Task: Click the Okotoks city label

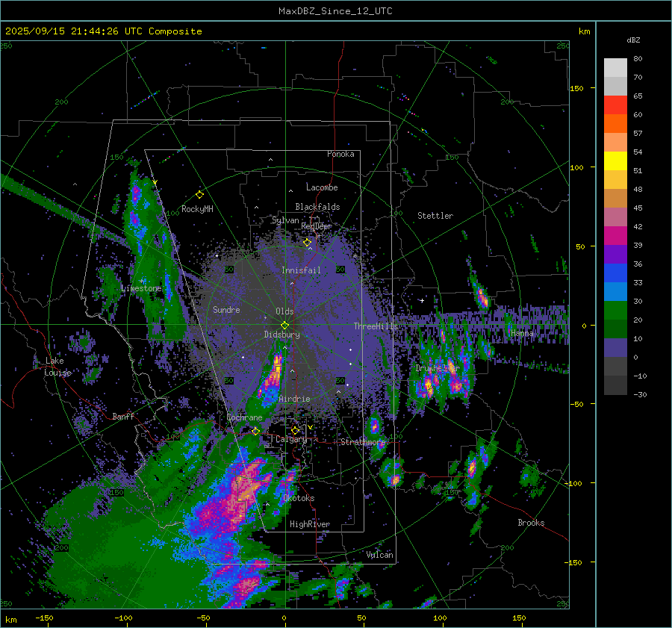Action: tap(299, 498)
